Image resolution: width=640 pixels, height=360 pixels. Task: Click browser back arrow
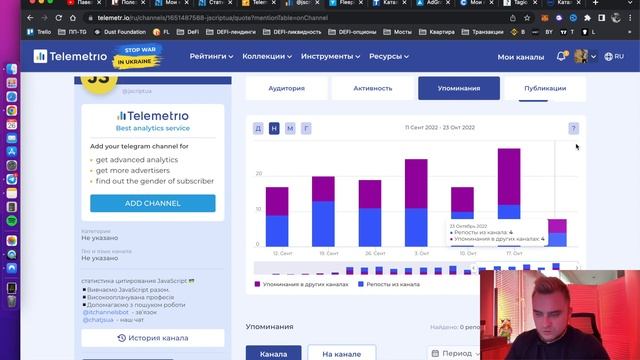(30, 18)
